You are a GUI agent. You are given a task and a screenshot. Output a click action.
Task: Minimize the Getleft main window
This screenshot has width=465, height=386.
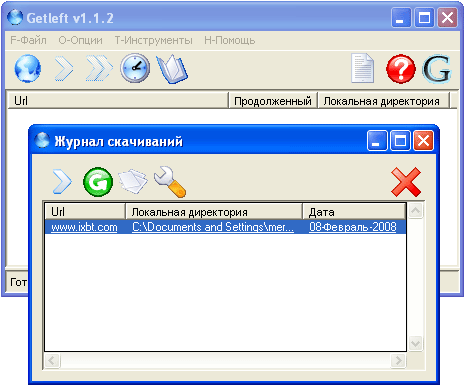point(401,17)
